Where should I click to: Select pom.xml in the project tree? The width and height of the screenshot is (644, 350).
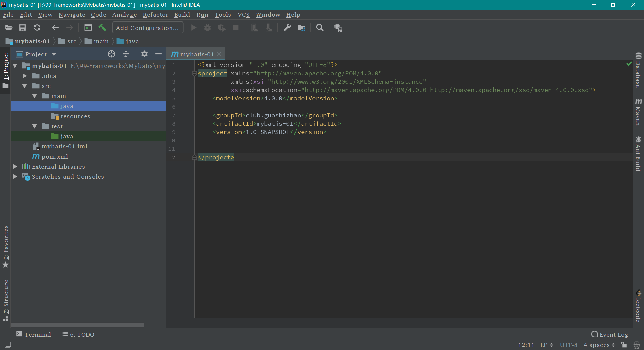[x=55, y=157]
